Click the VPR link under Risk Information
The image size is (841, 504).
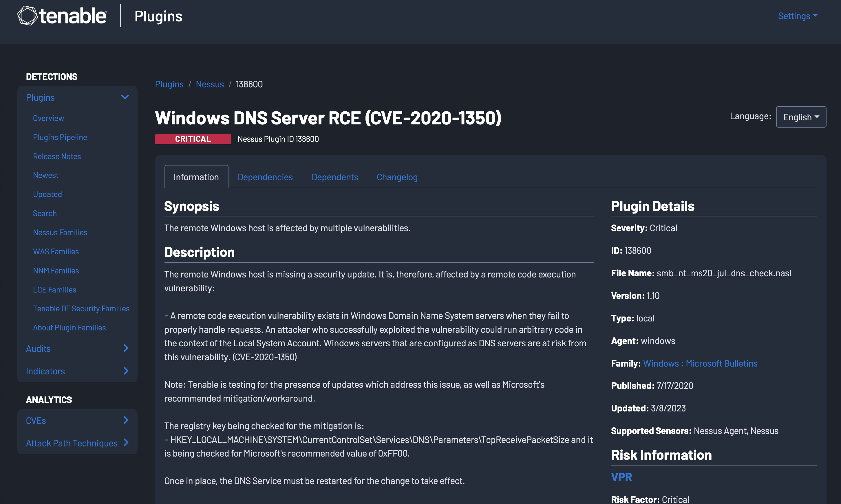tap(621, 477)
